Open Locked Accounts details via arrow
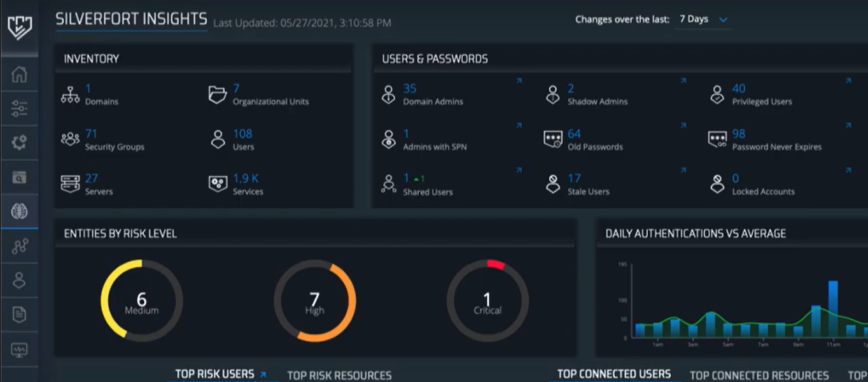 click(x=848, y=170)
